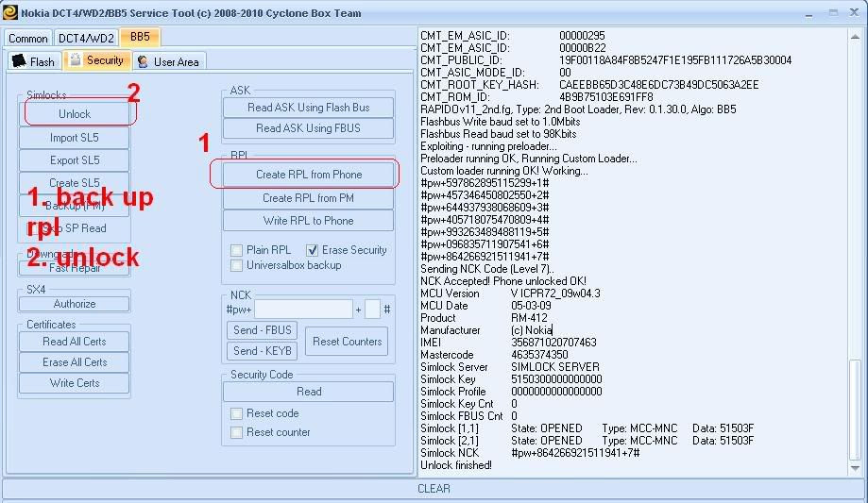Select the BB5 tab

[x=140, y=37]
